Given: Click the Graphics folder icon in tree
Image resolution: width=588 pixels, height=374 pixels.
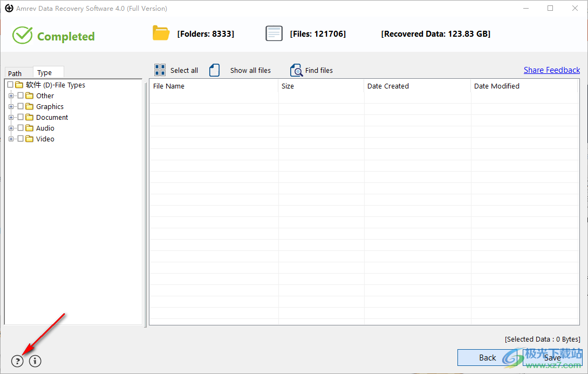Looking at the screenshot, I should (30, 106).
